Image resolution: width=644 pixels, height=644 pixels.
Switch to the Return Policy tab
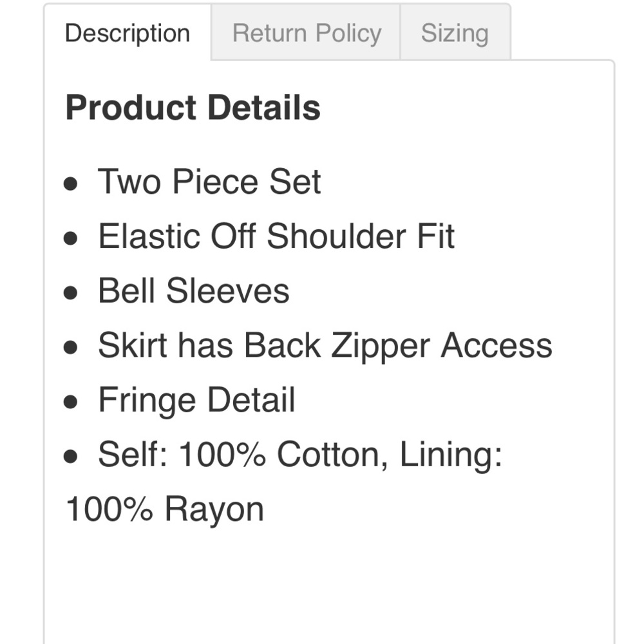pyautogui.click(x=307, y=33)
